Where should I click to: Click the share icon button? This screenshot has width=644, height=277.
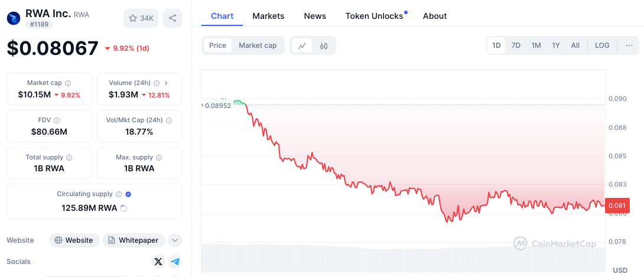pyautogui.click(x=173, y=18)
